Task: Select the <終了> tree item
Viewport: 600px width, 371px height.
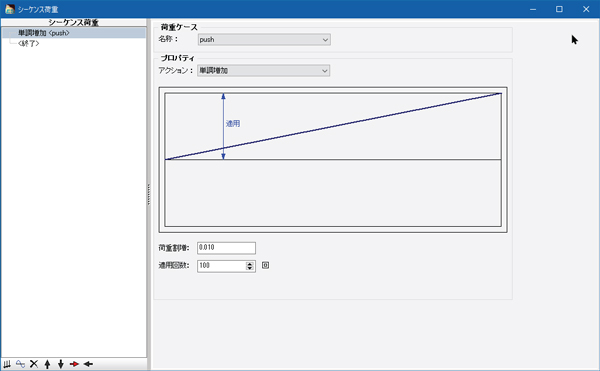Action: [29, 43]
